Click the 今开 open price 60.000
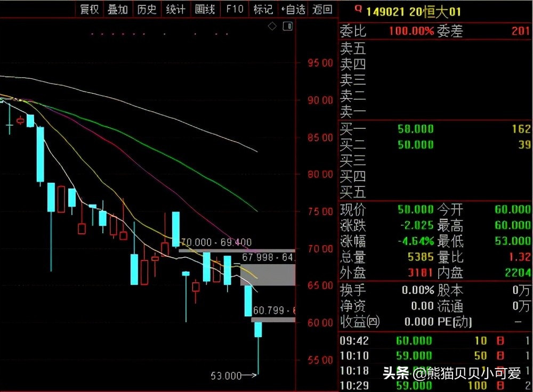533x392 pixels. click(x=513, y=210)
